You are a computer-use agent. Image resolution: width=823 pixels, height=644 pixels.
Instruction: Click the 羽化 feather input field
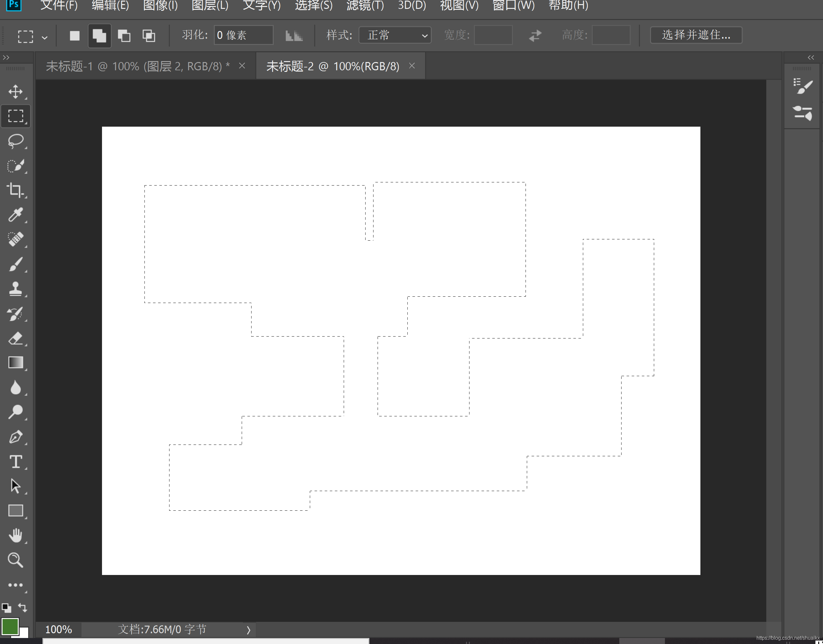tap(243, 35)
